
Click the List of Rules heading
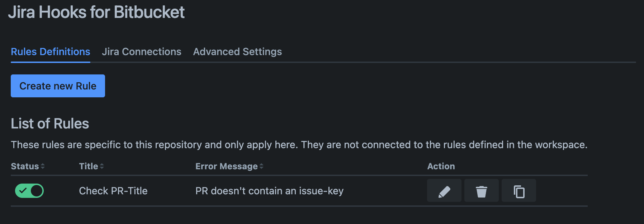50,124
